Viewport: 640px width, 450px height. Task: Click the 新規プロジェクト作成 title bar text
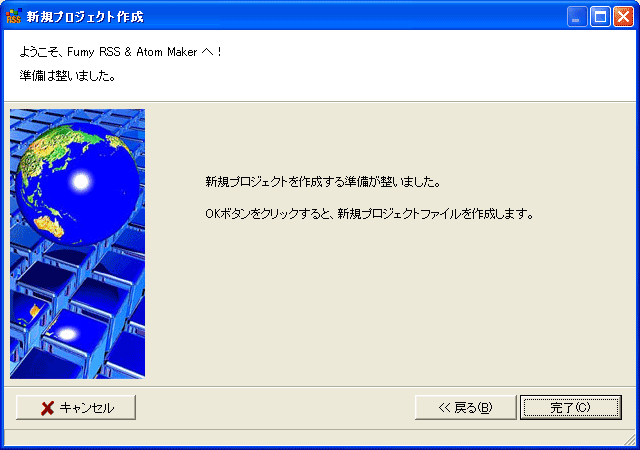point(85,17)
